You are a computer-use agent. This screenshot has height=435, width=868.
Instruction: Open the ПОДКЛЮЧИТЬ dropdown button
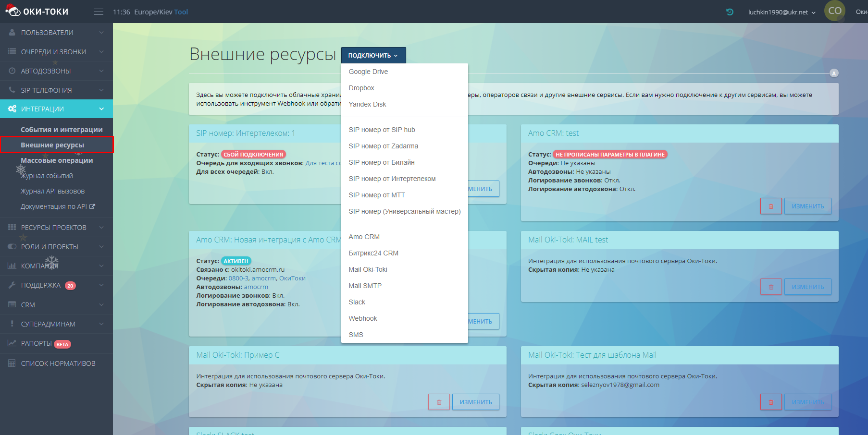373,55
